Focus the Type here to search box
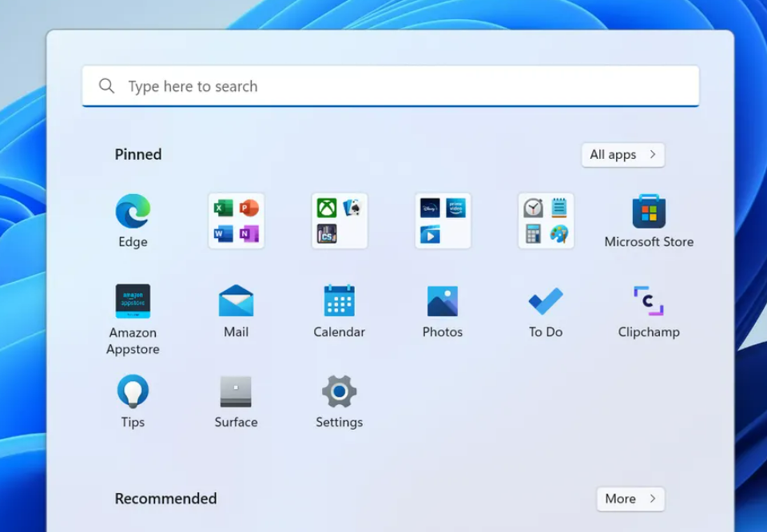Screen dimensions: 767x532 pos(391,85)
